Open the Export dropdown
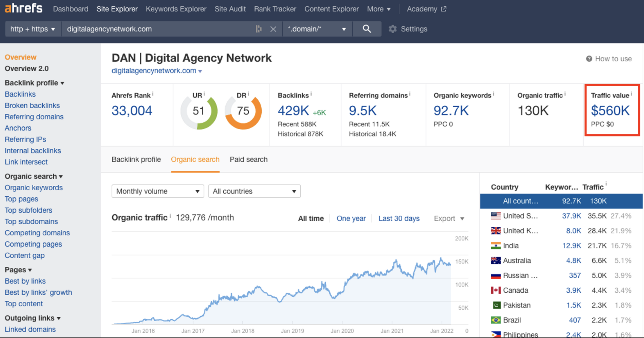644x338 pixels. pos(449,218)
